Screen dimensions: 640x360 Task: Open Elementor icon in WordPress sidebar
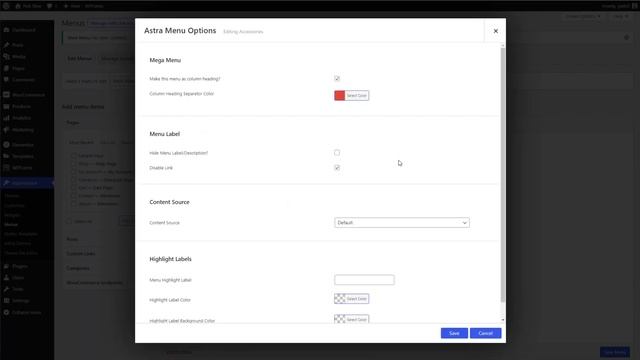7,144
